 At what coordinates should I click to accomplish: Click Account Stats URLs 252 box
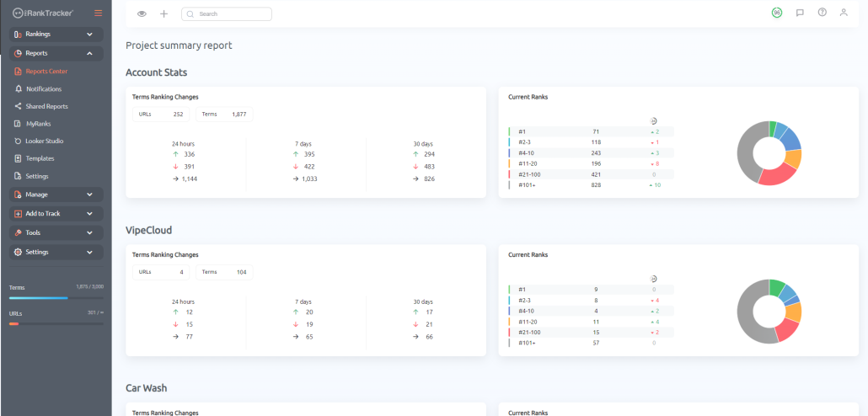(x=160, y=115)
